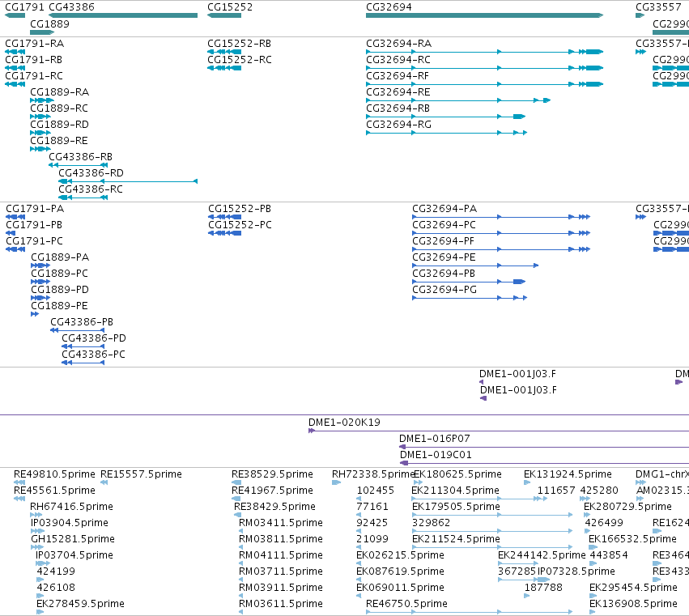The height and width of the screenshot is (616, 689).
Task: Open transcript CG15252-RB
Action: click(x=224, y=52)
